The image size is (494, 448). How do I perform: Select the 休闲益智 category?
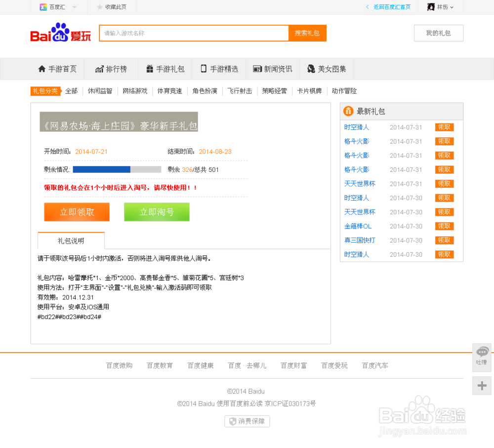(100, 91)
